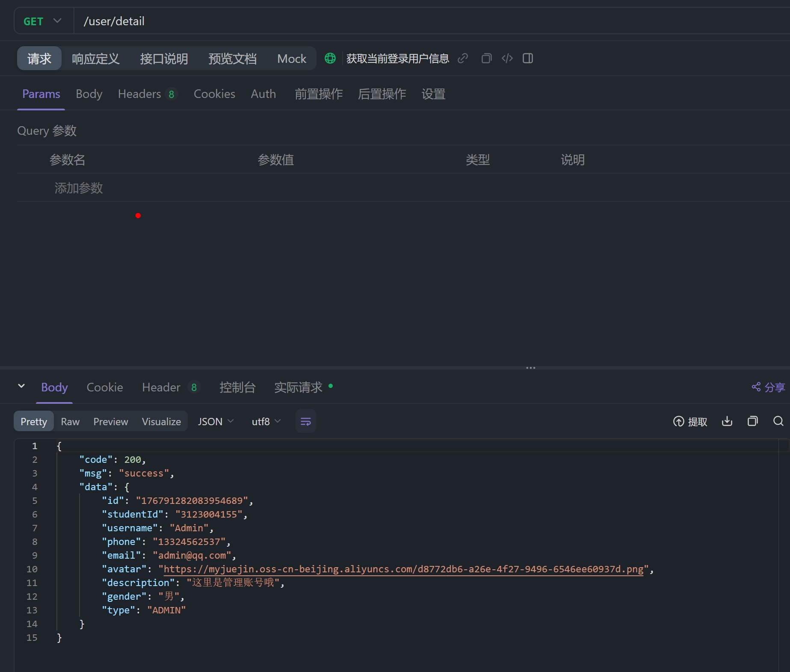
Task: Open the response Cookie tab
Action: pyautogui.click(x=105, y=387)
